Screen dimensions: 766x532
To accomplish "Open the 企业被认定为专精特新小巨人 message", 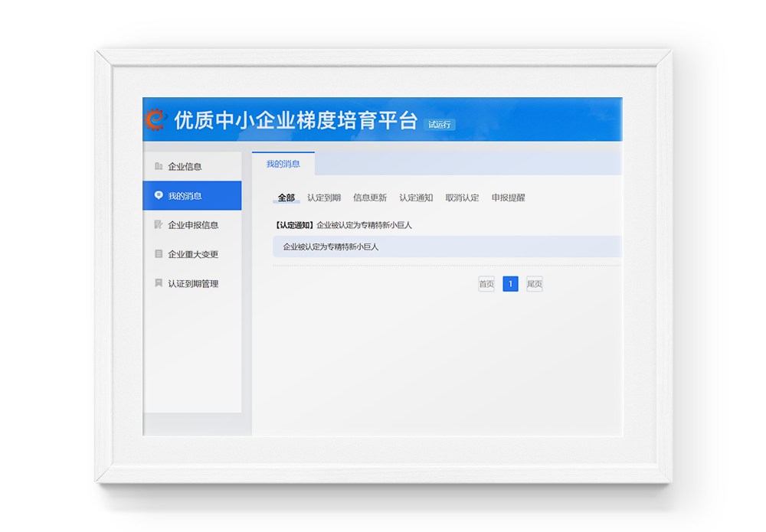I will click(x=331, y=246).
